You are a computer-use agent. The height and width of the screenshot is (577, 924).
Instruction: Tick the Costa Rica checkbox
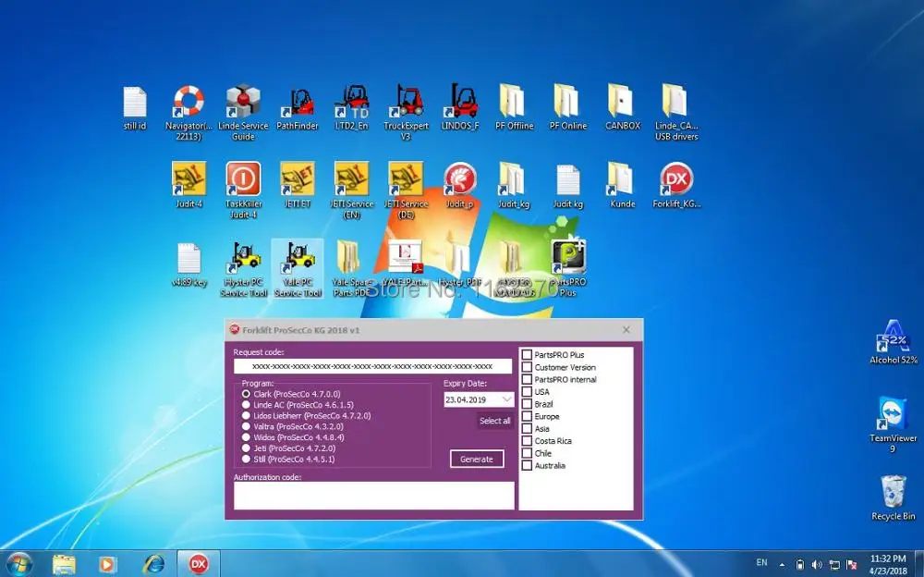point(527,441)
